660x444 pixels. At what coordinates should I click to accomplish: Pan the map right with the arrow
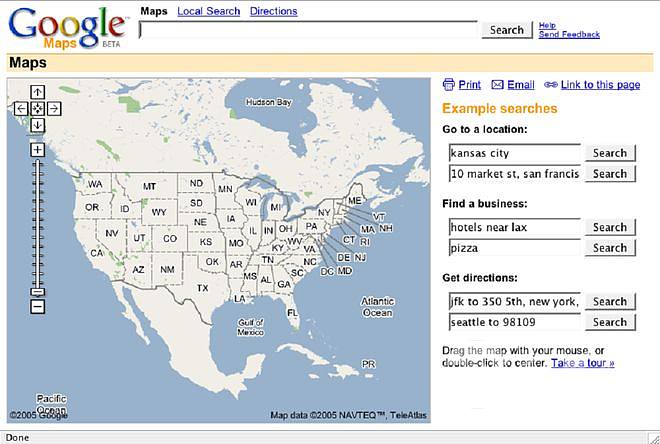click(54, 109)
